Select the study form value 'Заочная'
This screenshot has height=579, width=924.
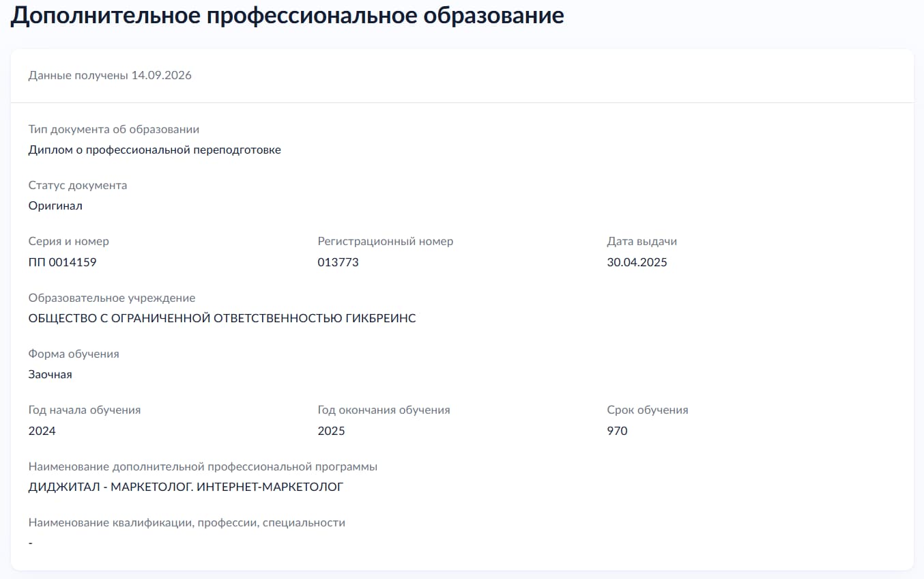(x=50, y=374)
